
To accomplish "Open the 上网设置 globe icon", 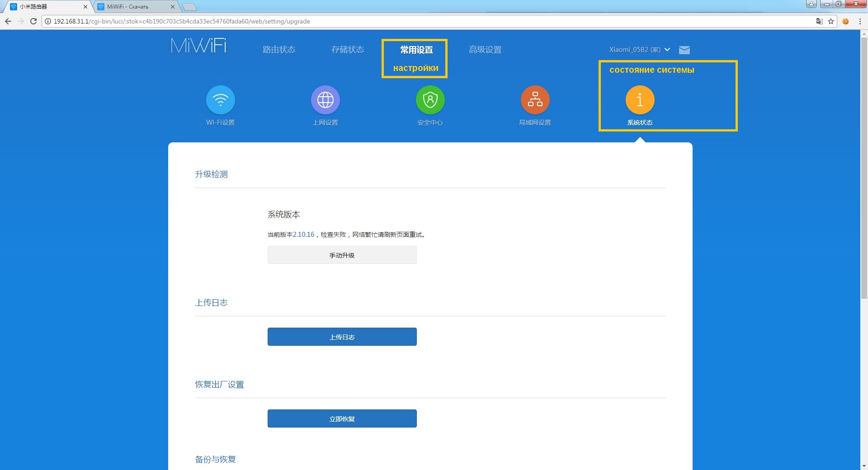I will (325, 100).
